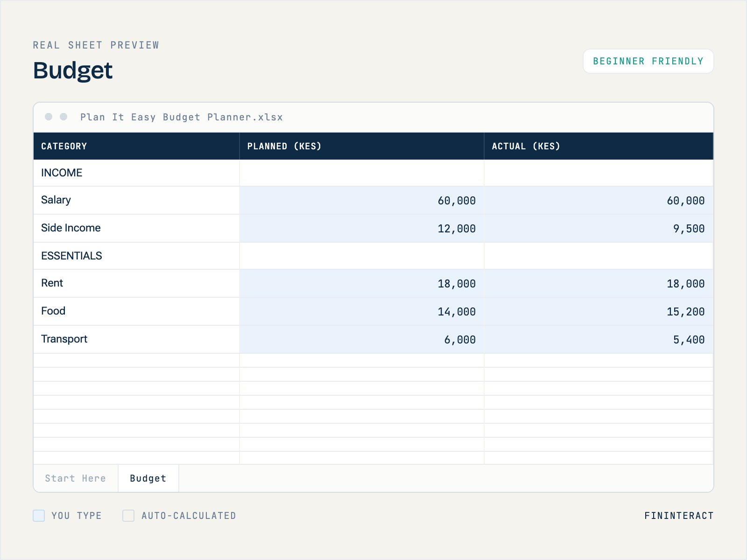Click the PLANNED (KES) column header
747x560 pixels.
pyautogui.click(x=362, y=146)
